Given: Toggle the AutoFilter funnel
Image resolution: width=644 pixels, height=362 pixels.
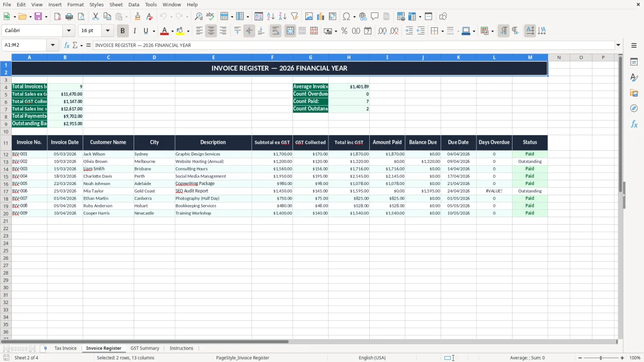Looking at the screenshot, I should pos(295,17).
